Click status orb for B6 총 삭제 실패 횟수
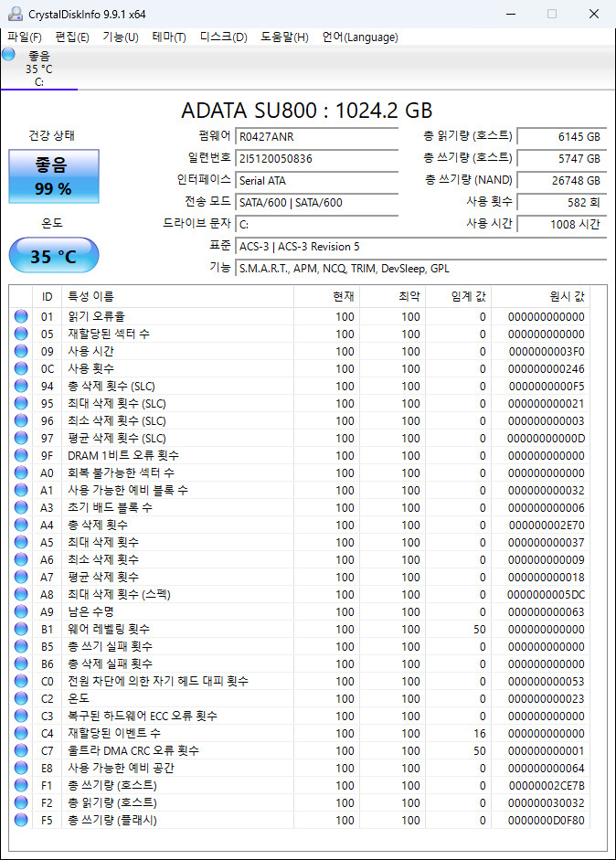This screenshot has width=616, height=860. [21, 664]
